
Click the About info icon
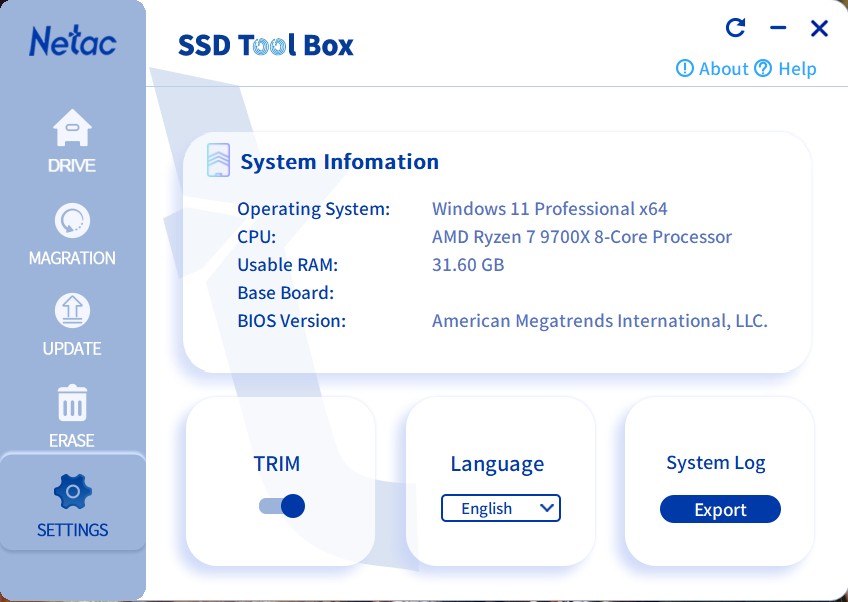pyautogui.click(x=685, y=69)
